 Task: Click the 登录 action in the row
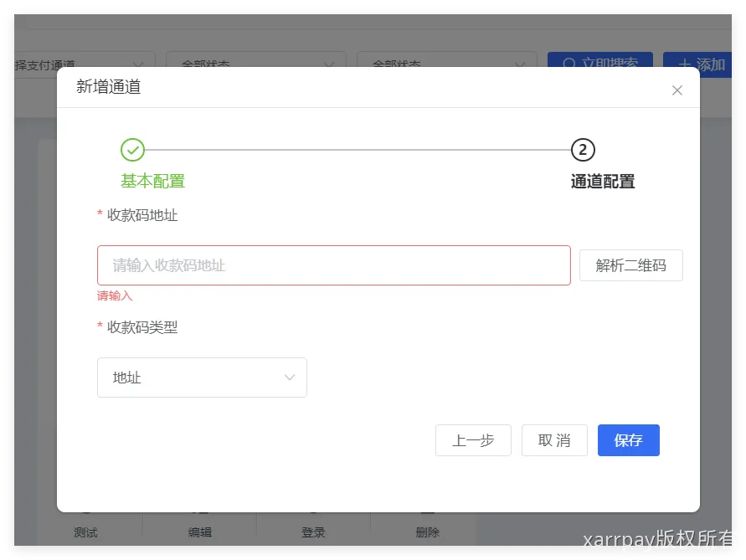click(313, 532)
